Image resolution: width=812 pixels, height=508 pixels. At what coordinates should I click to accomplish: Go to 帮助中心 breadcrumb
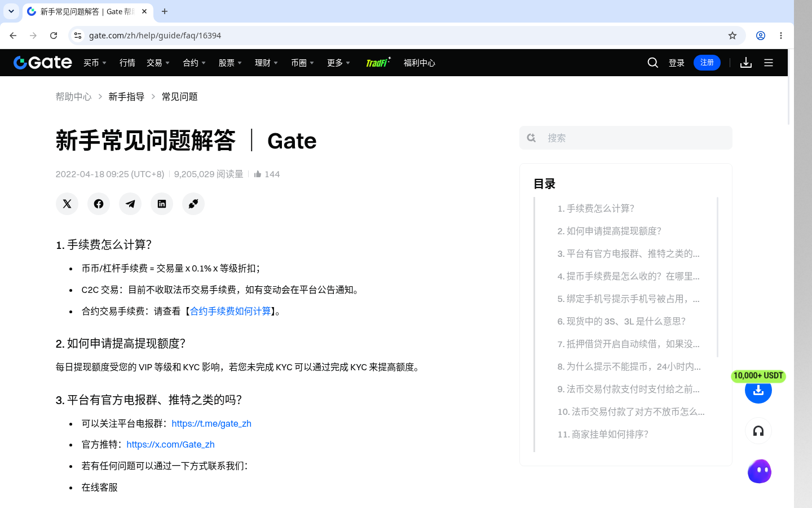click(x=73, y=97)
